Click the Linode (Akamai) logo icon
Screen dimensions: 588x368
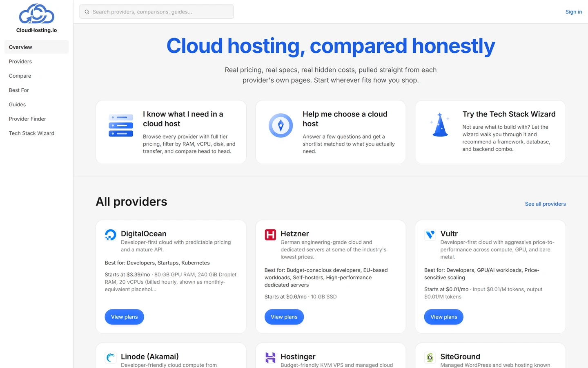click(x=111, y=357)
